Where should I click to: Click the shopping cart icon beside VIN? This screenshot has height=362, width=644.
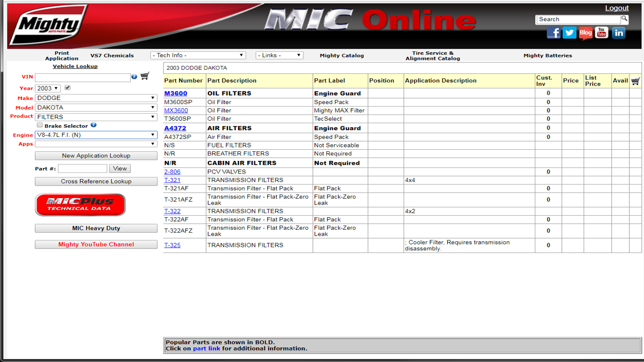point(145,76)
